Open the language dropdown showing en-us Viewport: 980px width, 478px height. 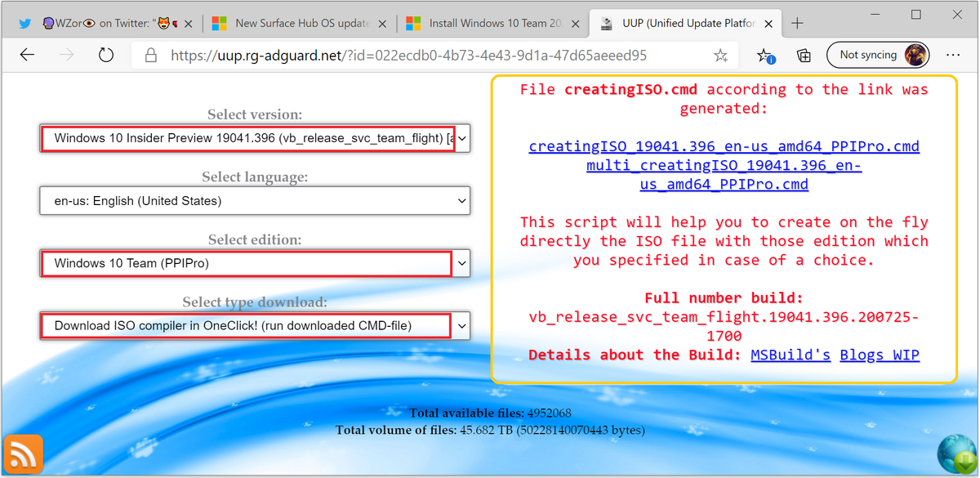[255, 200]
